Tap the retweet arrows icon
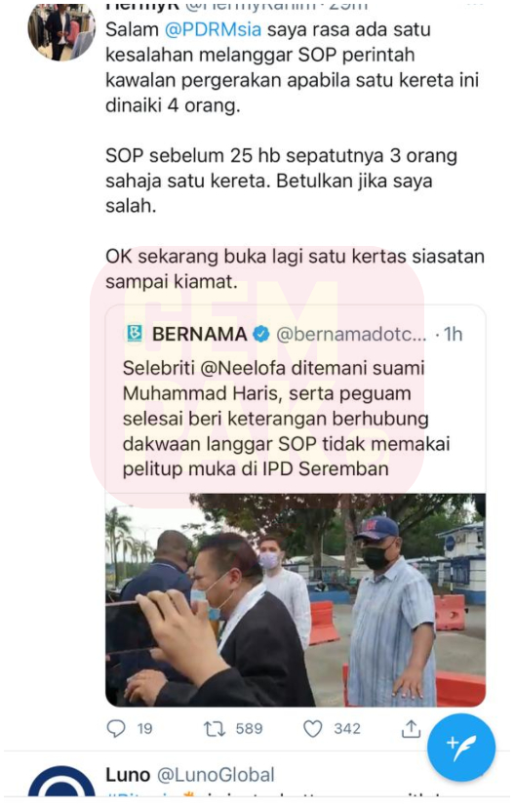This screenshot has width=514, height=812. coord(215,729)
